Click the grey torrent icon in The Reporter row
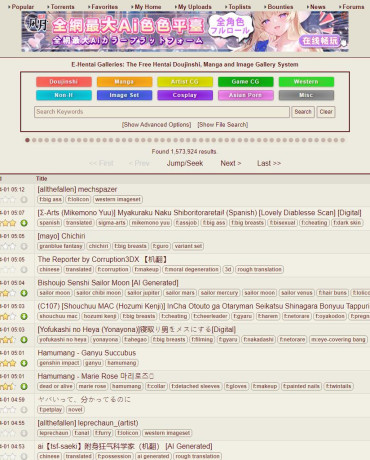Image resolution: width=370 pixels, height=460 pixels. pos(24,270)
